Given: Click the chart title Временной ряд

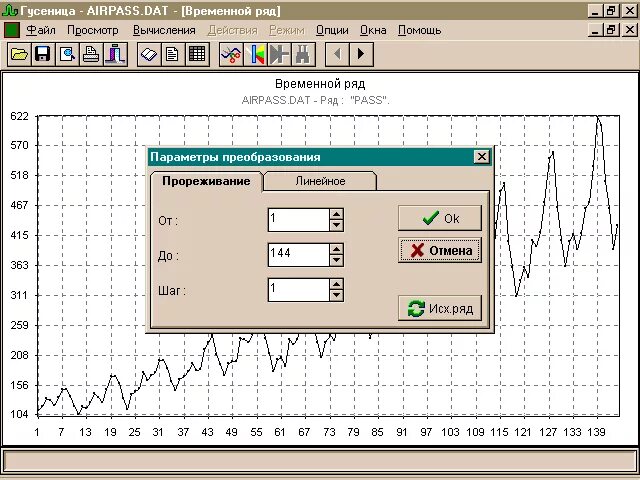Looking at the screenshot, I should tap(320, 84).
